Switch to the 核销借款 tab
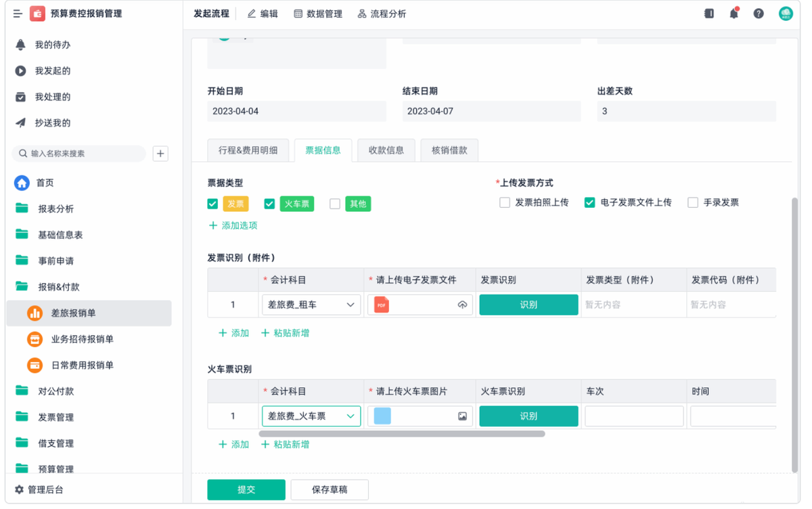The image size is (812, 509). tap(449, 150)
